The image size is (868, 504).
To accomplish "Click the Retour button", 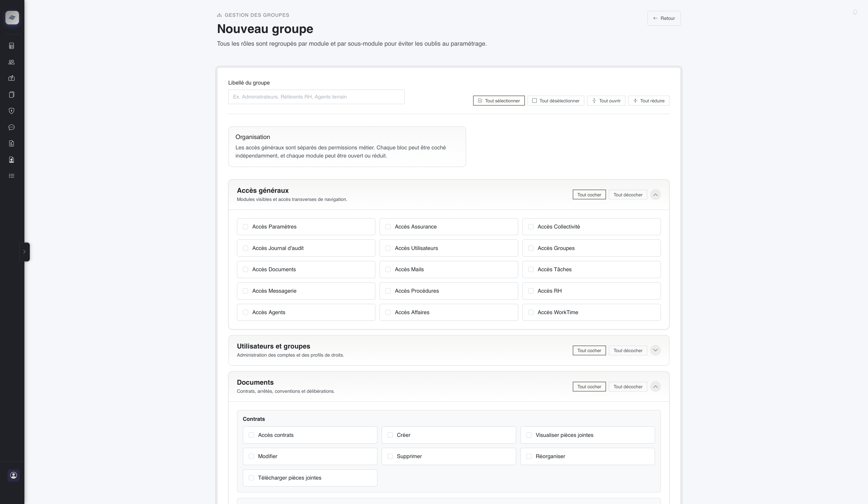I will (x=663, y=18).
